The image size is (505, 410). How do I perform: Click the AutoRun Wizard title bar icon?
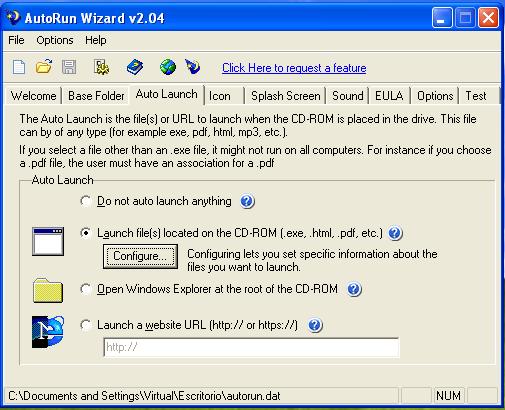coord(13,18)
